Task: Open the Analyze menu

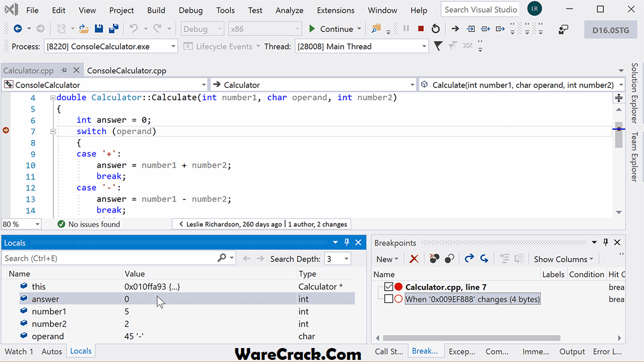Action: (x=289, y=10)
